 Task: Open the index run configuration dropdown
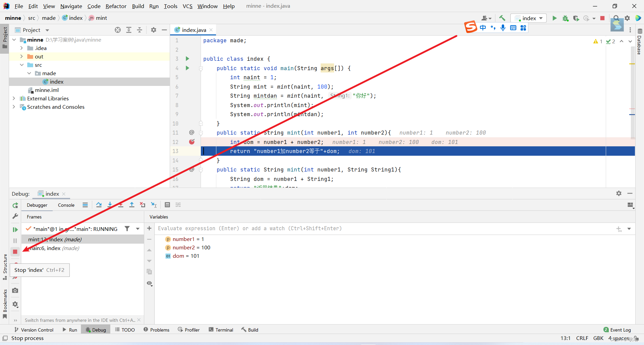click(x=529, y=18)
